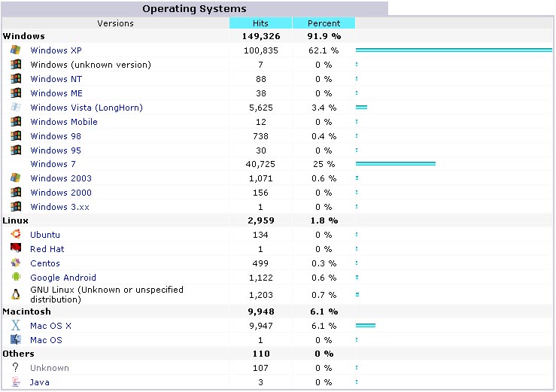Screen dimensions: 556x392
Task: Open the Mac OS X link
Action: tap(50, 326)
